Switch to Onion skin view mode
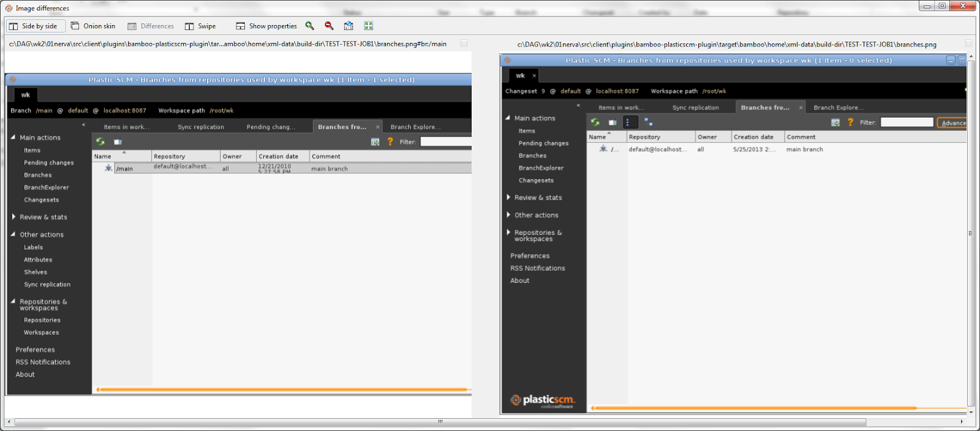980x431 pixels. (x=93, y=26)
